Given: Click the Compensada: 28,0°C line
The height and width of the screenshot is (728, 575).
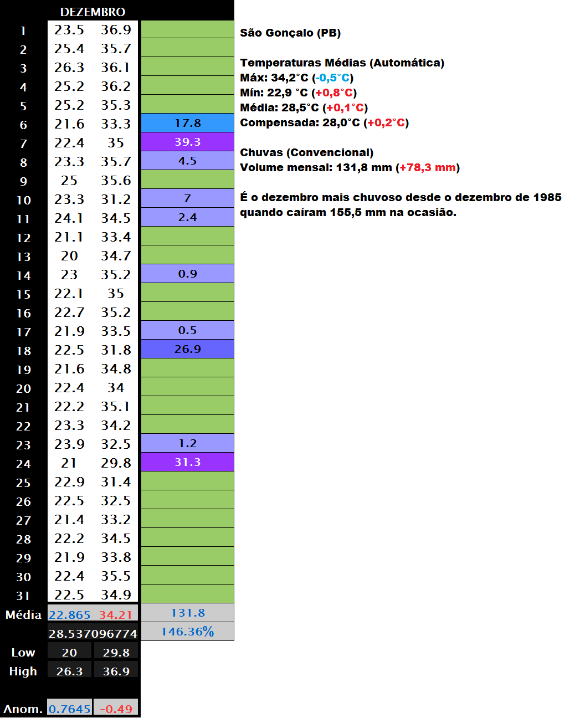Looking at the screenshot, I should [324, 122].
